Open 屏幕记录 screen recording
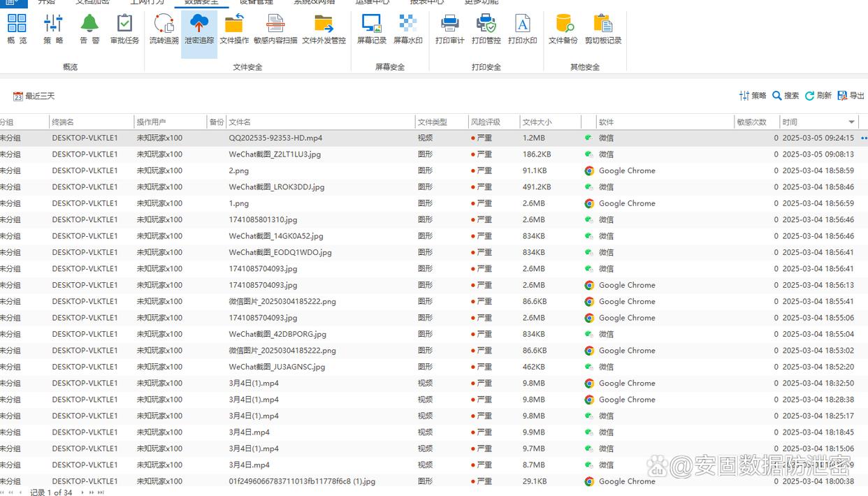868x496 pixels. (x=372, y=29)
